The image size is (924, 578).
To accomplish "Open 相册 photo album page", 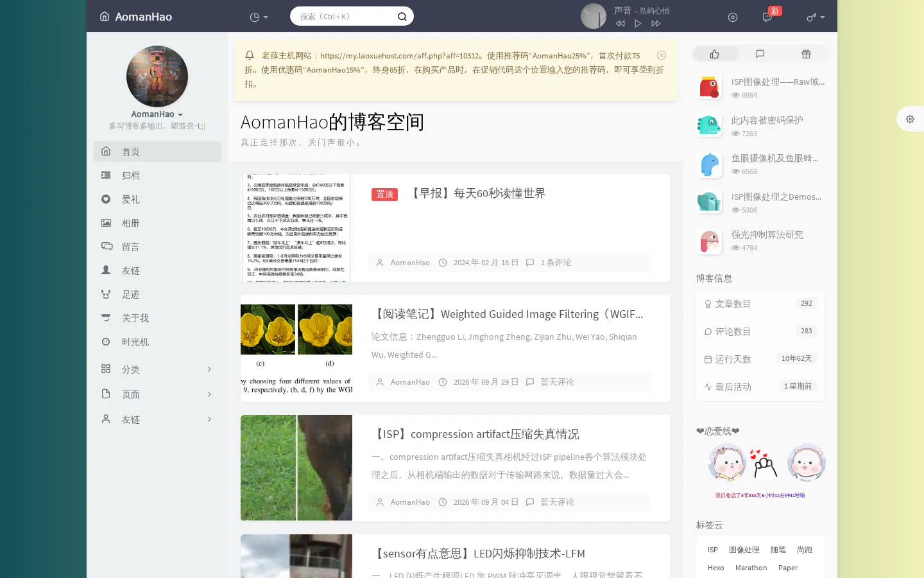I will point(157,223).
